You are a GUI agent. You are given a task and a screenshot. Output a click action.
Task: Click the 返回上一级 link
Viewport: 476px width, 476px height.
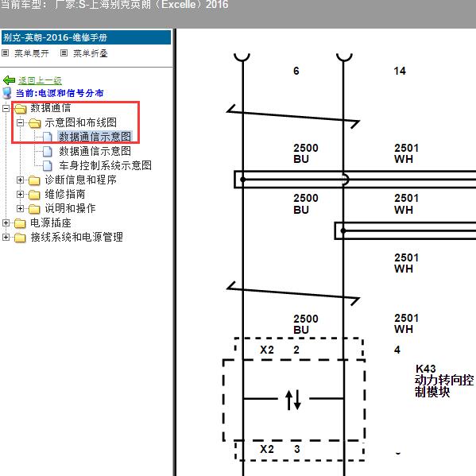pos(40,80)
